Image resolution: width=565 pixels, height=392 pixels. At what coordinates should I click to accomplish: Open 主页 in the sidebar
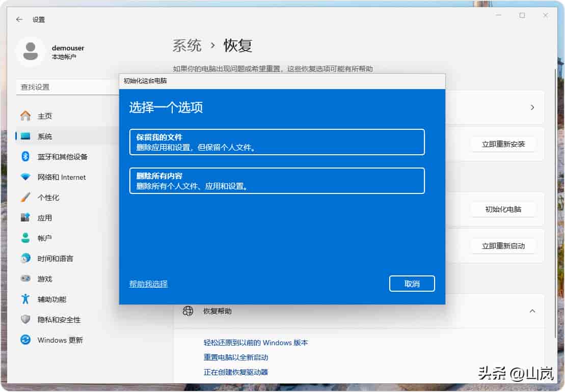point(45,116)
